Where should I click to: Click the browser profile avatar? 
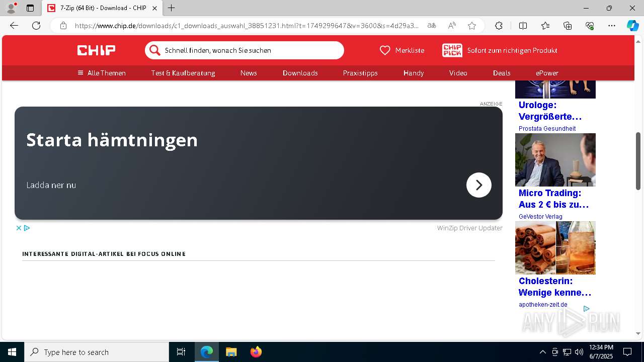point(11,8)
